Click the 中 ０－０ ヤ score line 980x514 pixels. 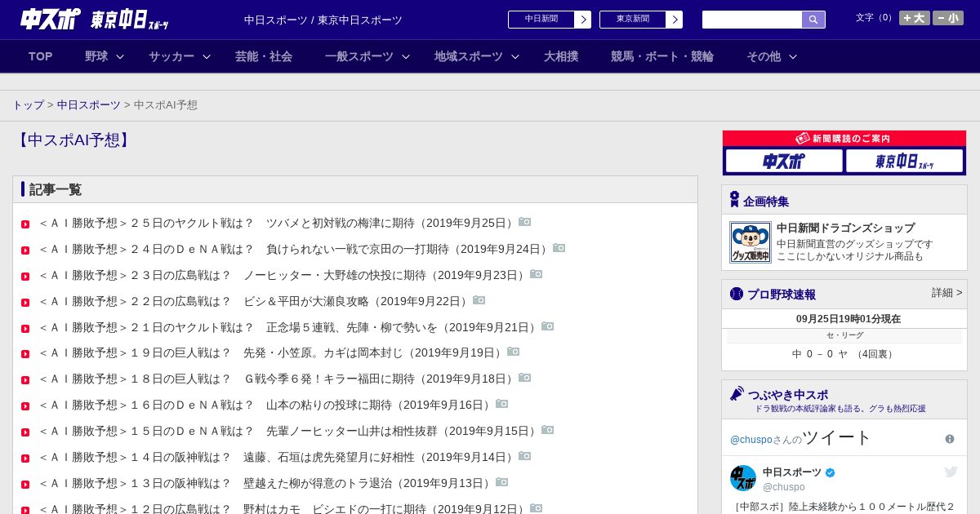(844, 354)
